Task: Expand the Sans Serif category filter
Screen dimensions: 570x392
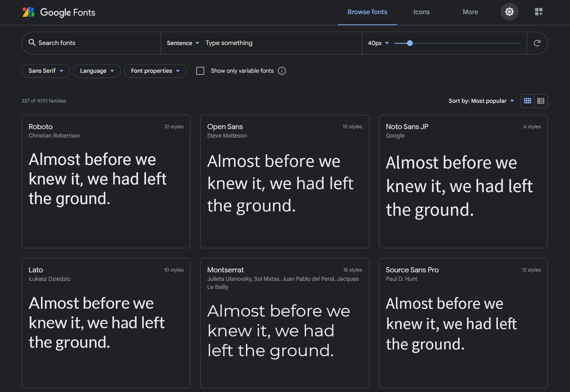Action: (x=46, y=71)
